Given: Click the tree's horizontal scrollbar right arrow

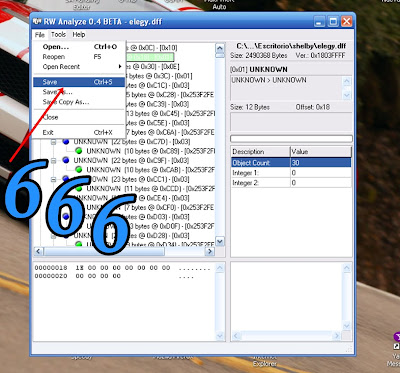Looking at the screenshot, I should click(x=210, y=251).
